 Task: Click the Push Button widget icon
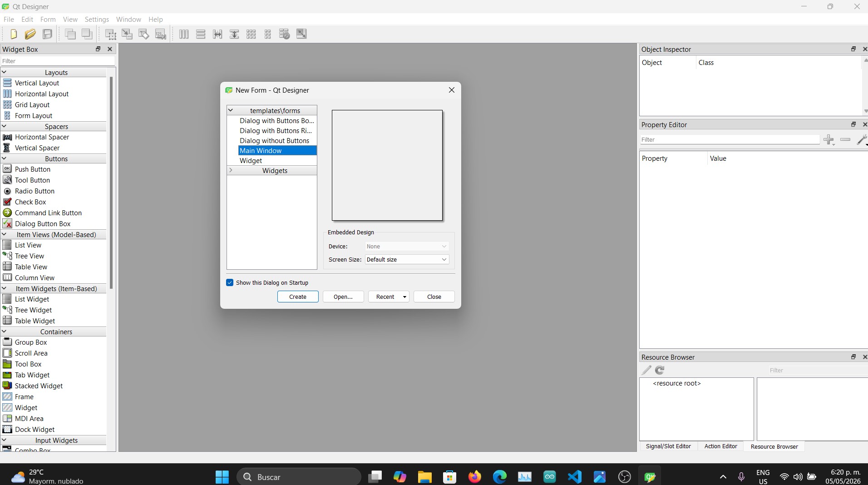(7, 169)
